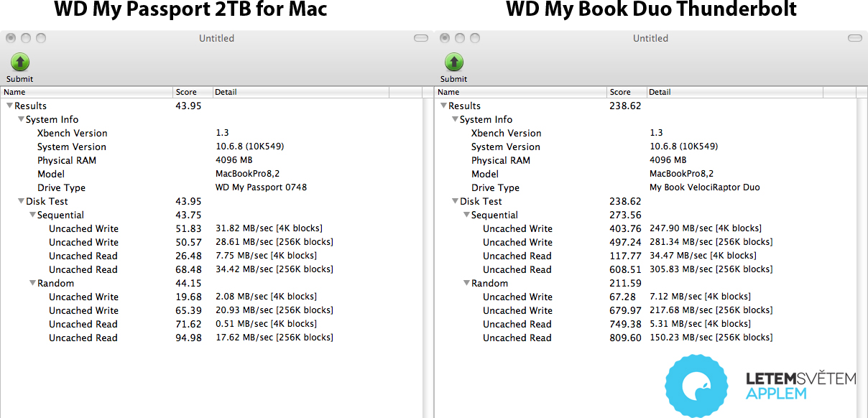The image size is (868, 418).
Task: Select the Uncached Read row scoring 608.51
Action: (646, 269)
